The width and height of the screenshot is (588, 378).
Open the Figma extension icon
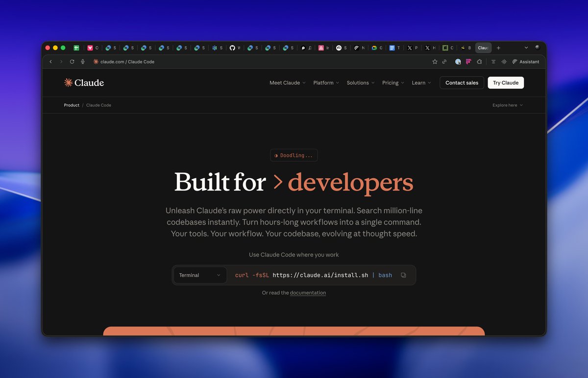tap(468, 62)
